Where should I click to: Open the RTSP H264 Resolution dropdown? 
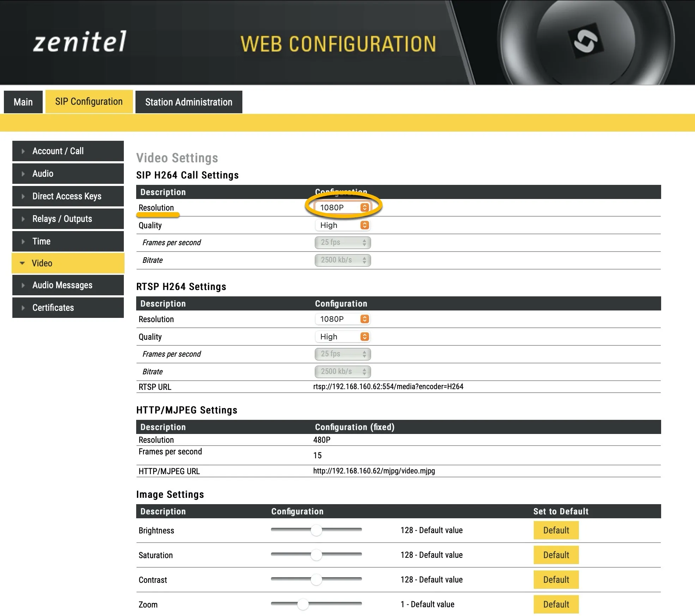[343, 319]
